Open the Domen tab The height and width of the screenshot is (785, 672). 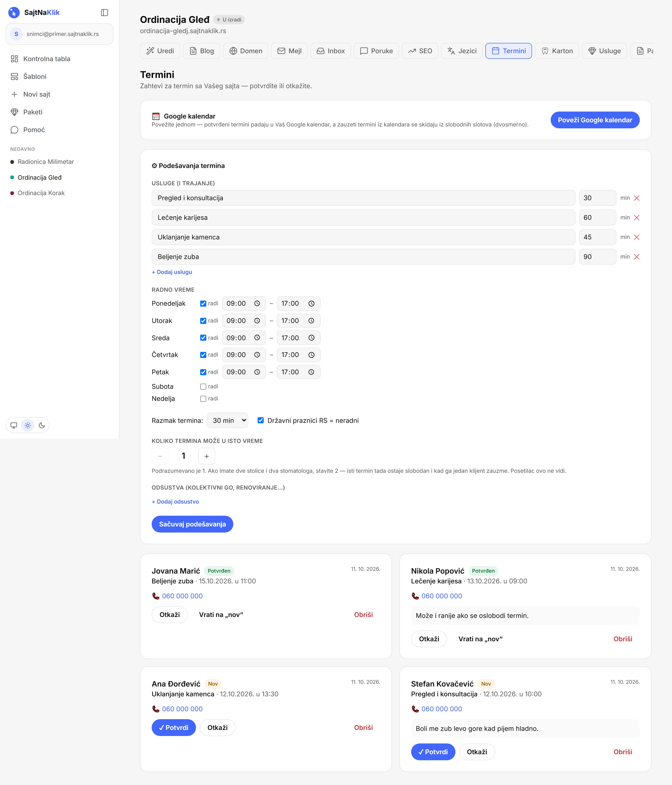(246, 51)
